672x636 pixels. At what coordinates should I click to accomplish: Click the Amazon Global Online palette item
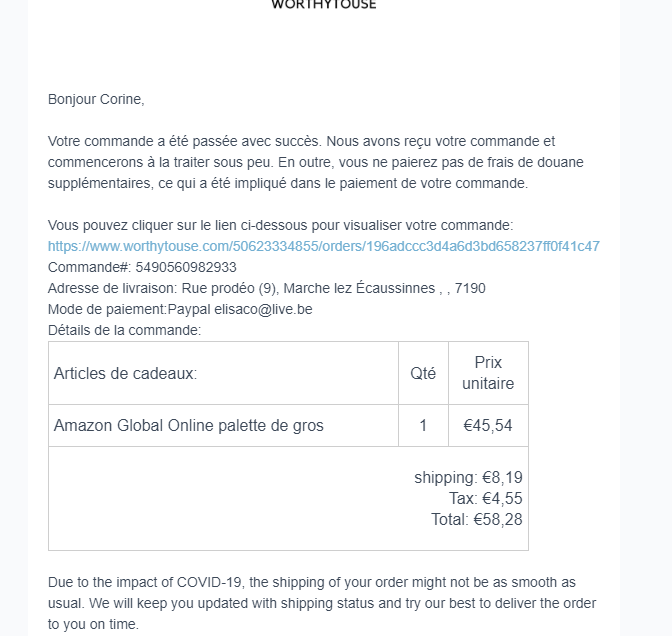pos(189,425)
